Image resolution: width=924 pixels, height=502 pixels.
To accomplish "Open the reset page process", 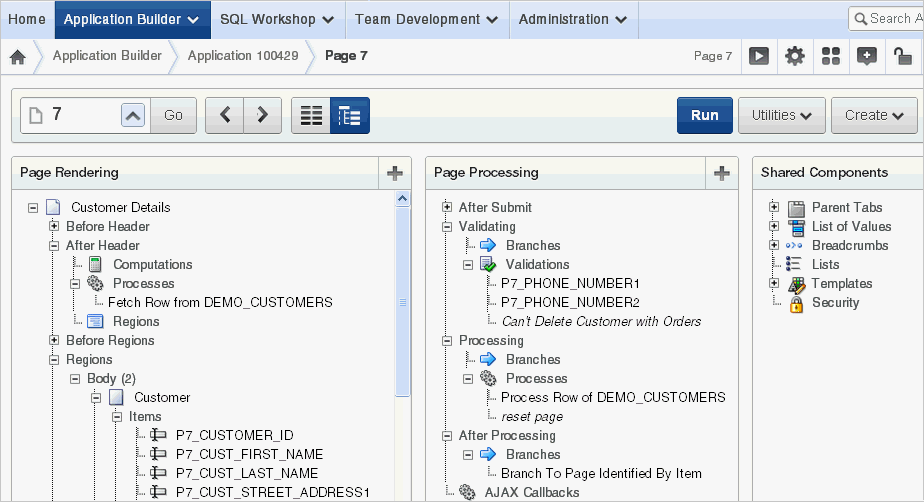I will (532, 417).
